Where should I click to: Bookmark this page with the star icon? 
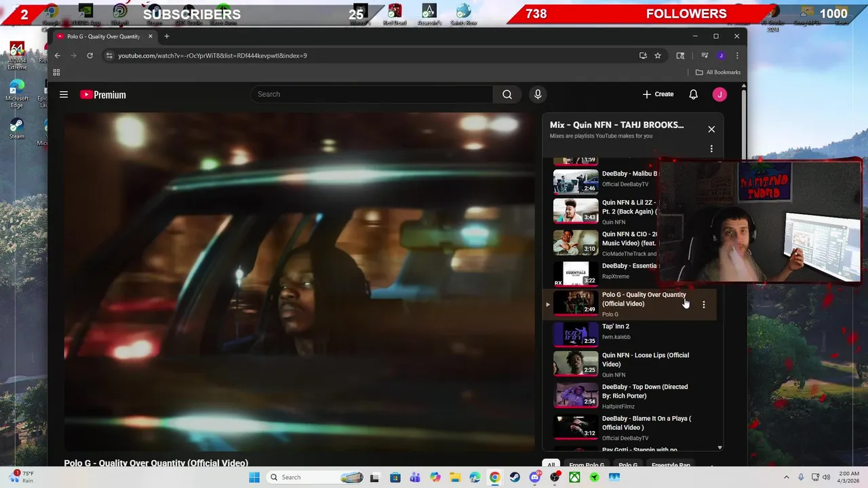pos(658,56)
